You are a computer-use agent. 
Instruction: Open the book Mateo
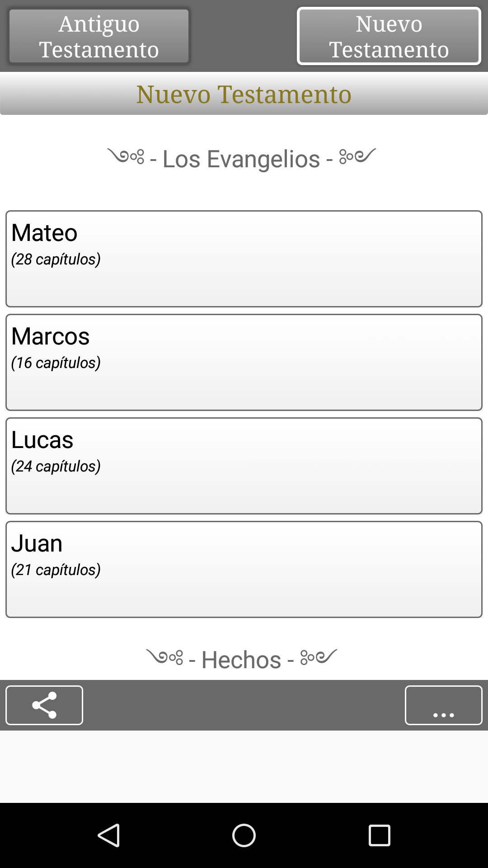pos(244,259)
